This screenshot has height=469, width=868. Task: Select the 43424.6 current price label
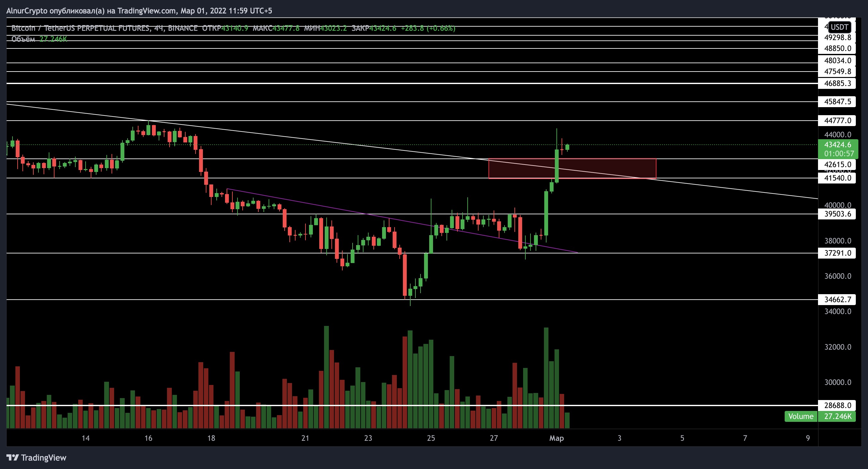[x=837, y=145]
